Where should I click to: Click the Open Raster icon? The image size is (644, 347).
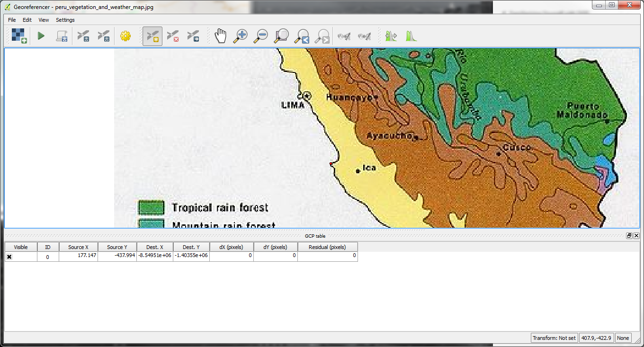coord(19,36)
